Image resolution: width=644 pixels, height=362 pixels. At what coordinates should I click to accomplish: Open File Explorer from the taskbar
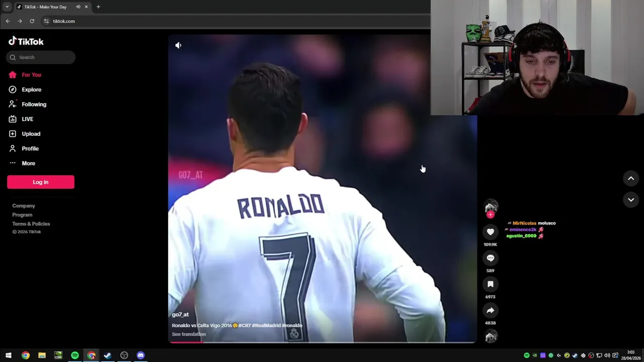click(42, 355)
